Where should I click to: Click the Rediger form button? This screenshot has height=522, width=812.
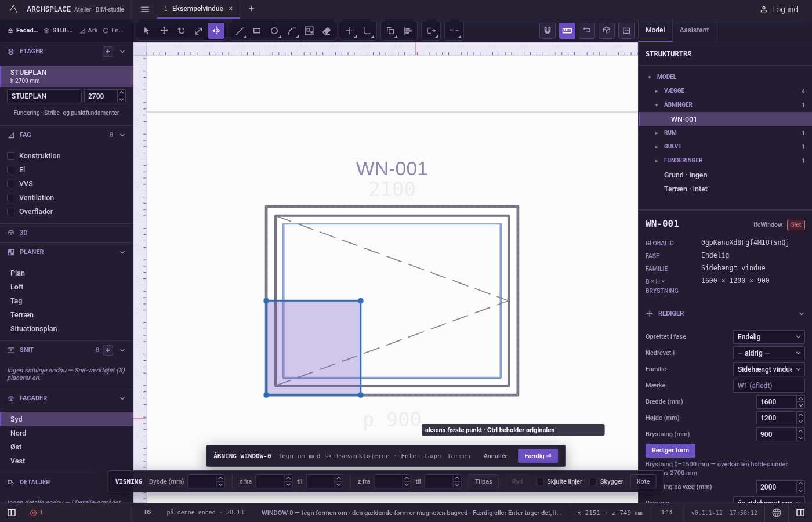pos(670,451)
